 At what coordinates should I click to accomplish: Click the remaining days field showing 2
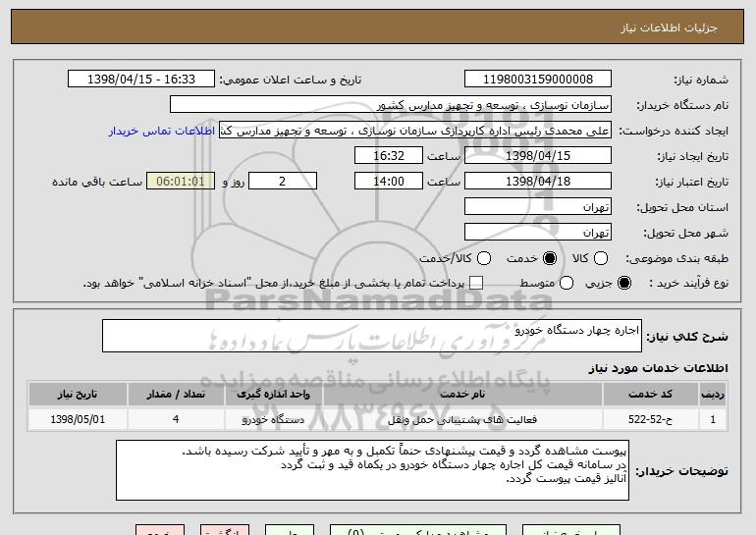pos(283,182)
